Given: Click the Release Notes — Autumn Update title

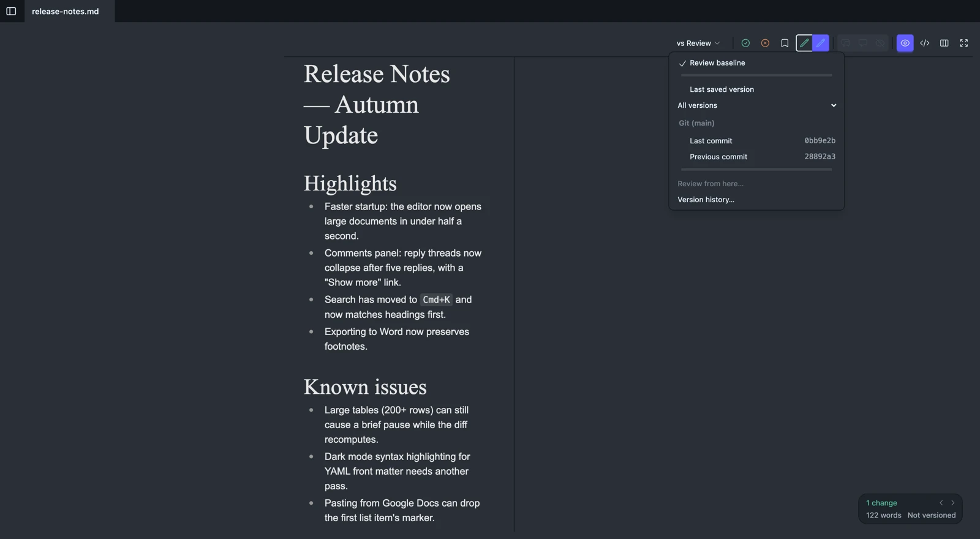Looking at the screenshot, I should [377, 104].
